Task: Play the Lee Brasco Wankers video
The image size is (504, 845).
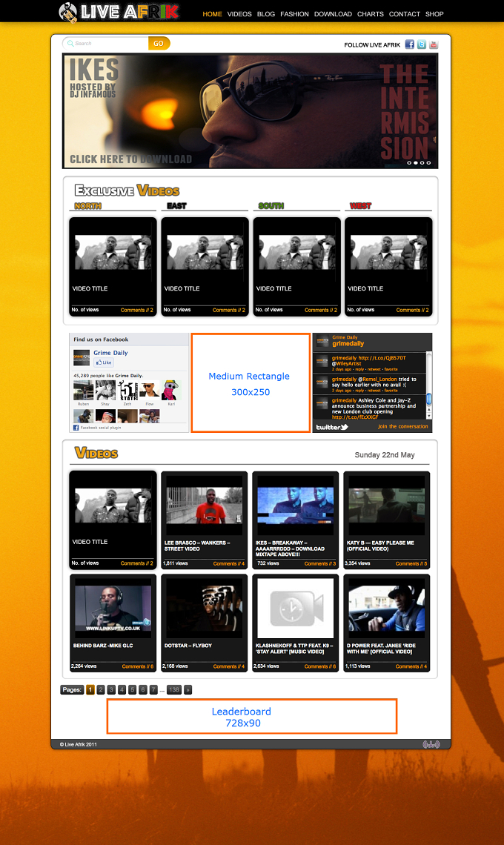Action: point(205,506)
